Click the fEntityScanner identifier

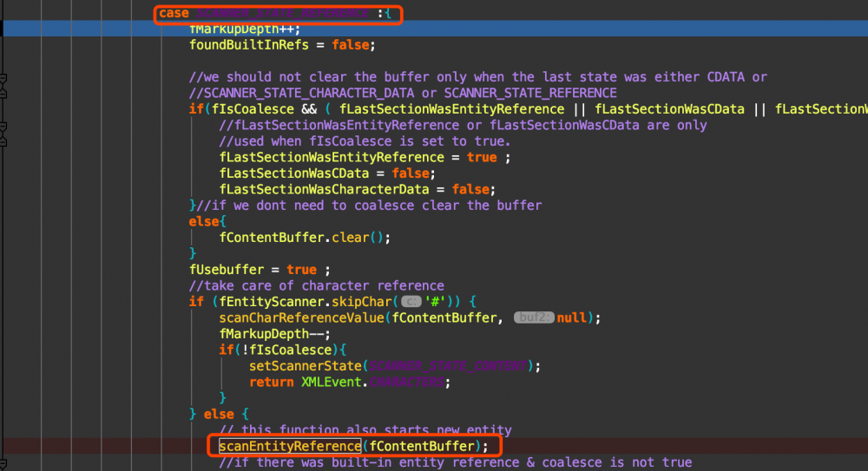(x=271, y=302)
